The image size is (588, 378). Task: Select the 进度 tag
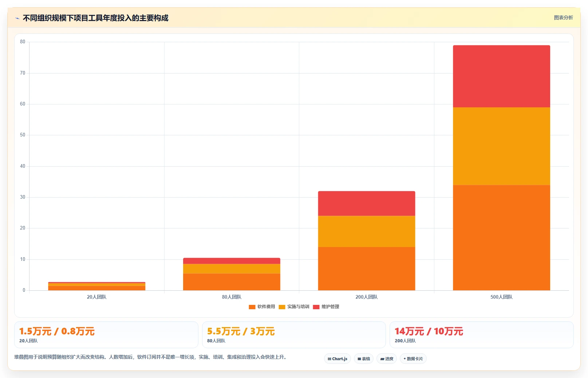pos(387,359)
